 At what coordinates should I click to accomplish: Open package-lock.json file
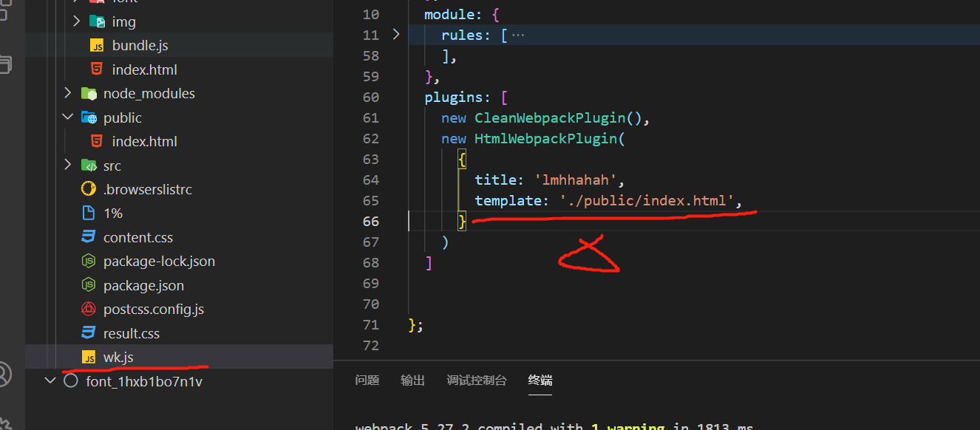click(160, 261)
